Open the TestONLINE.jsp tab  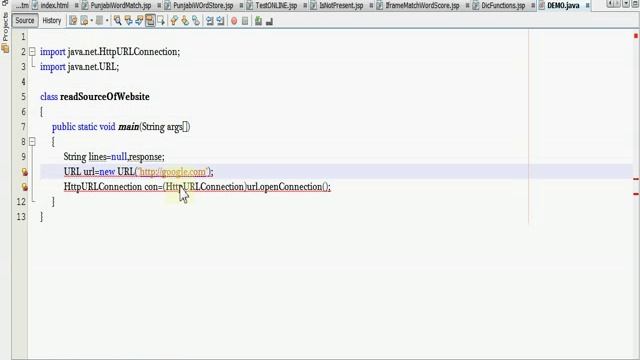coord(276,5)
